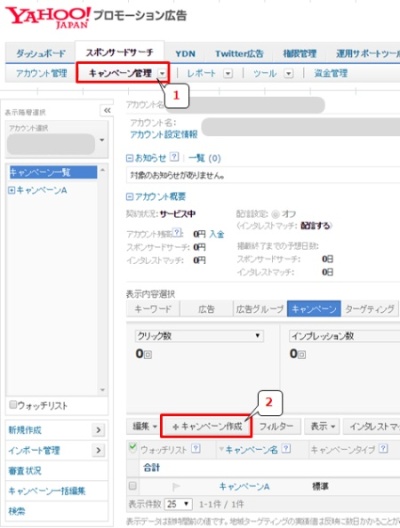Switch to the ダッシュボード tab
Viewport: 400px width, 528px height.
[41, 54]
